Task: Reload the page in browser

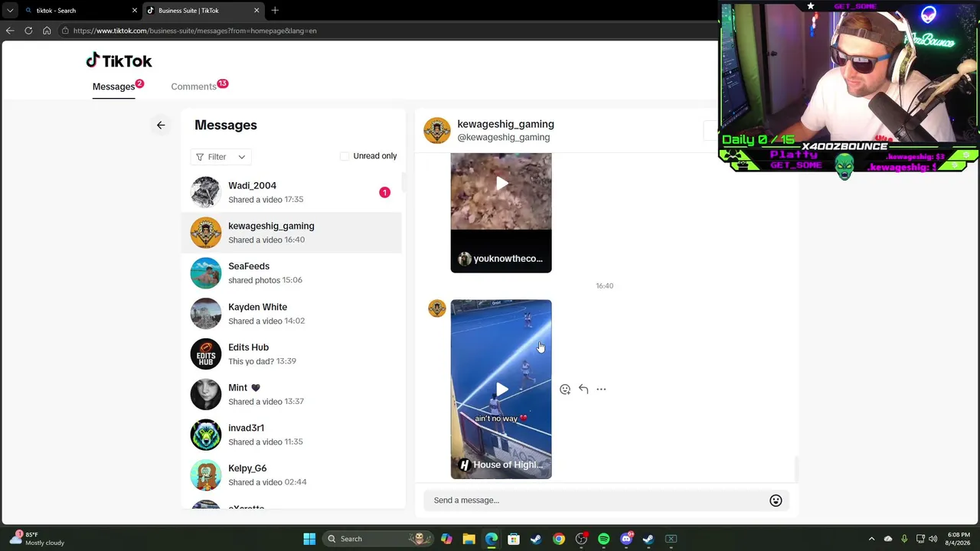Action: tap(28, 31)
